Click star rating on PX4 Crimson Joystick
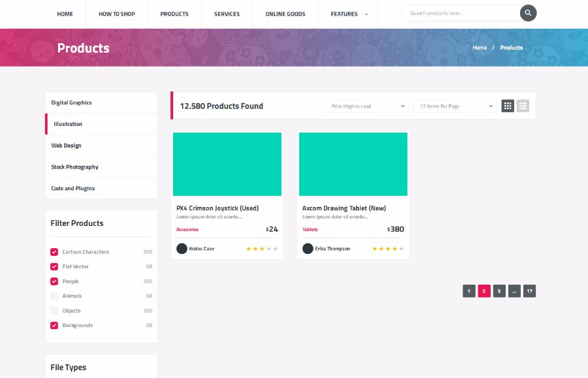 (x=262, y=249)
